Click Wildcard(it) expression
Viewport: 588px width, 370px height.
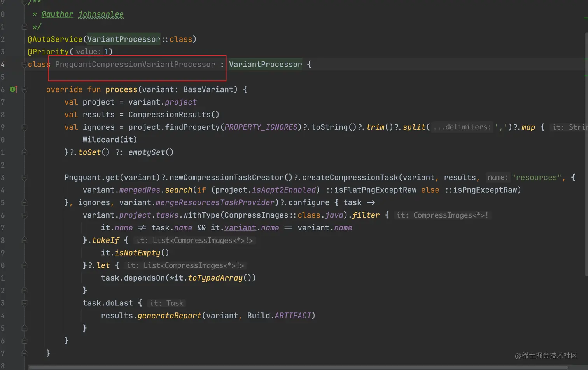pyautogui.click(x=110, y=140)
